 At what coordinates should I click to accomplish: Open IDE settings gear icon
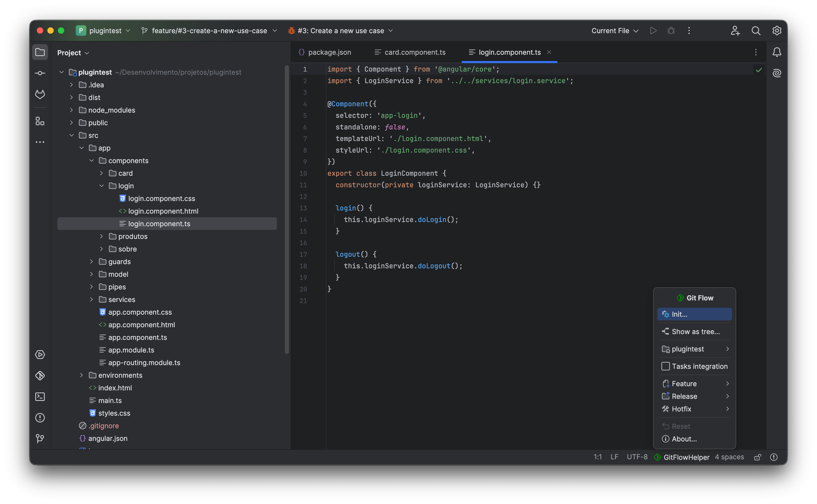tap(777, 31)
